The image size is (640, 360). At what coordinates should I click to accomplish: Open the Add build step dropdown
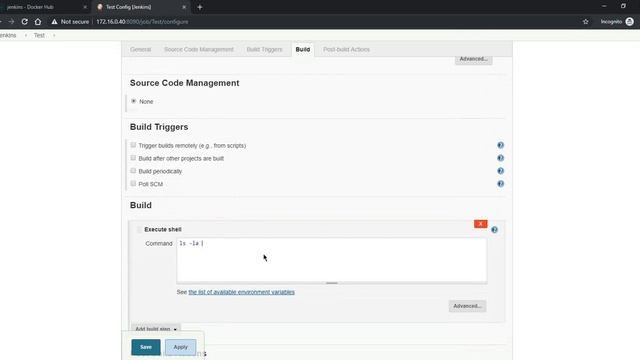(156, 329)
